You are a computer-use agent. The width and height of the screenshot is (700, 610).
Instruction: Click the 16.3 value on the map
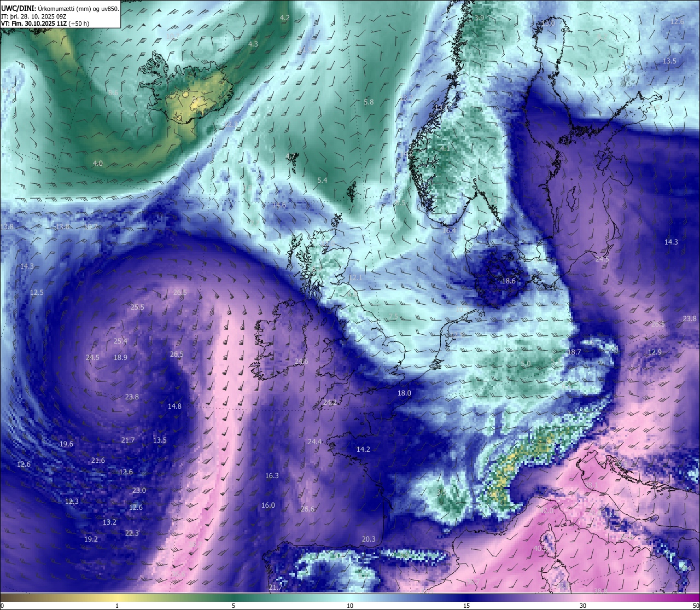(x=272, y=475)
